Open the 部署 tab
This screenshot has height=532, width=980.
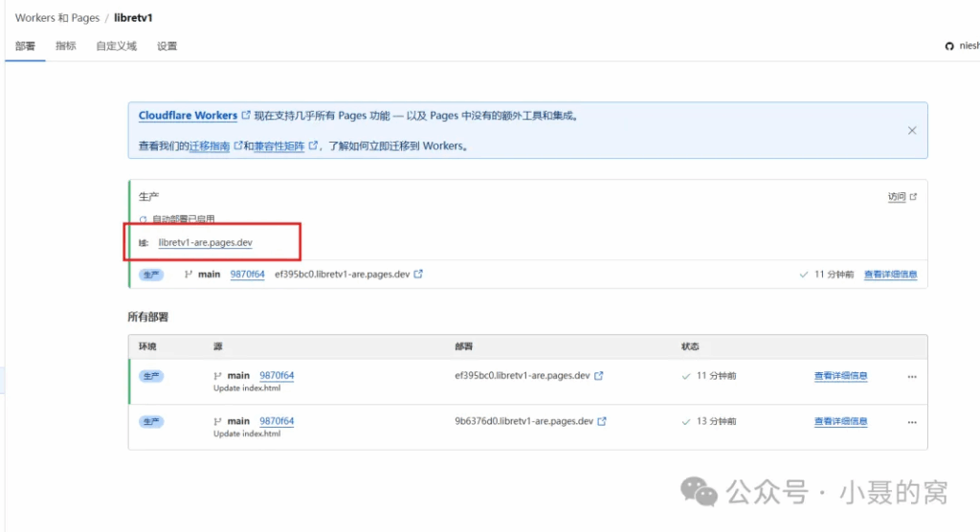[25, 46]
